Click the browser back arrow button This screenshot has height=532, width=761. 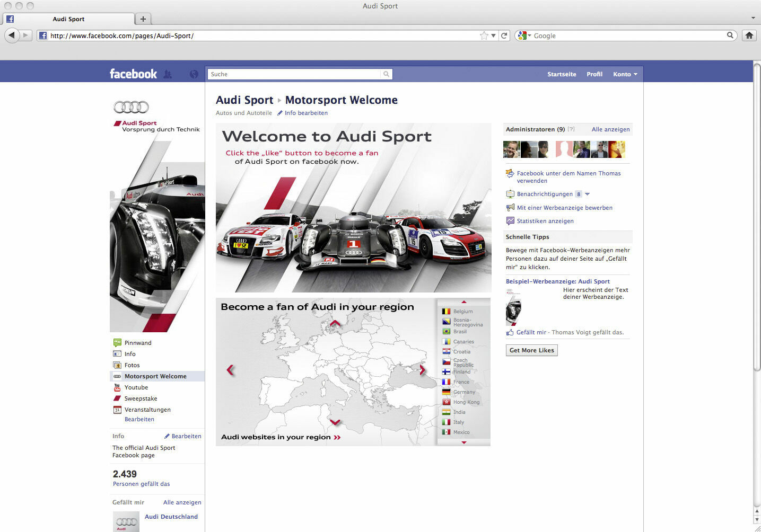point(12,36)
